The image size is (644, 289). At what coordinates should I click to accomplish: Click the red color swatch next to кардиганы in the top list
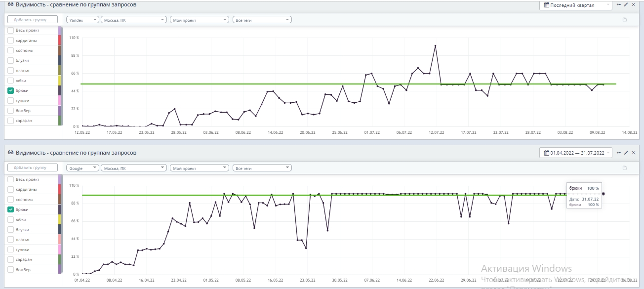[x=60, y=41]
